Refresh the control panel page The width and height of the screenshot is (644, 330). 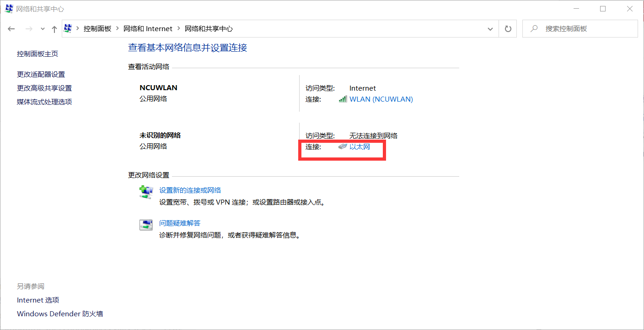click(x=508, y=29)
